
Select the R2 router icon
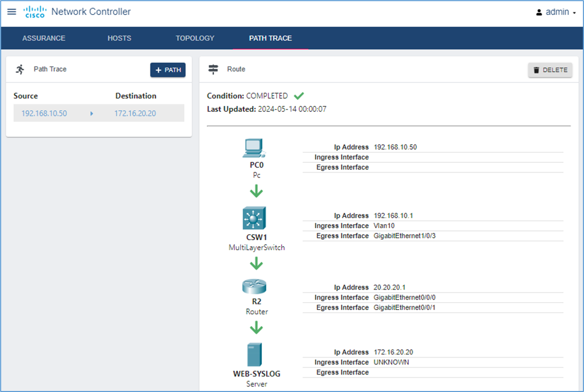click(x=254, y=286)
